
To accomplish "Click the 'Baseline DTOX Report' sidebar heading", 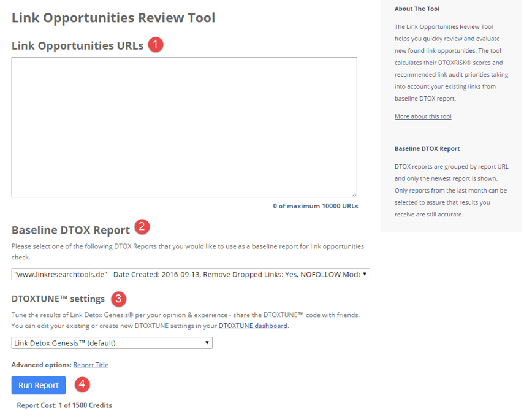I will coord(427,148).
